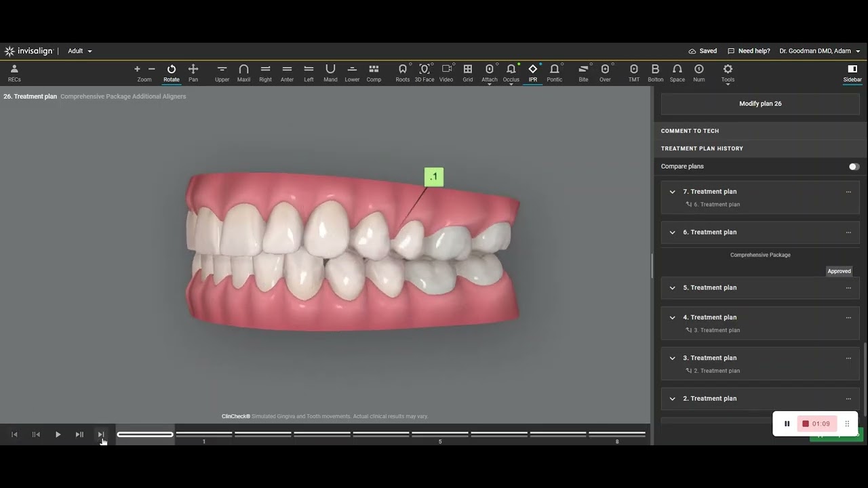
Task: Toggle the Roots display
Action: (403, 73)
